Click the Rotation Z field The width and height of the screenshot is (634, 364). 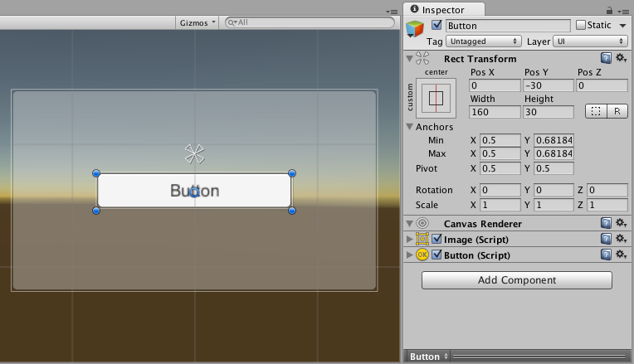click(607, 190)
